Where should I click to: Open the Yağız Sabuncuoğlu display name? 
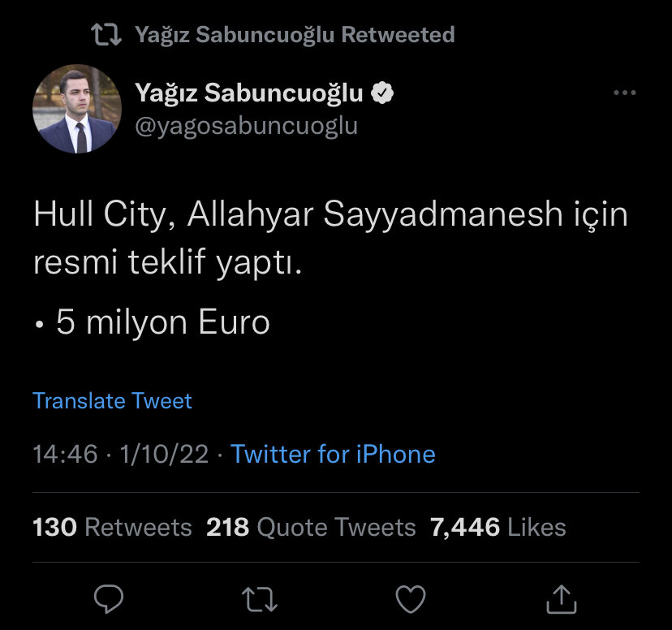coord(249,94)
